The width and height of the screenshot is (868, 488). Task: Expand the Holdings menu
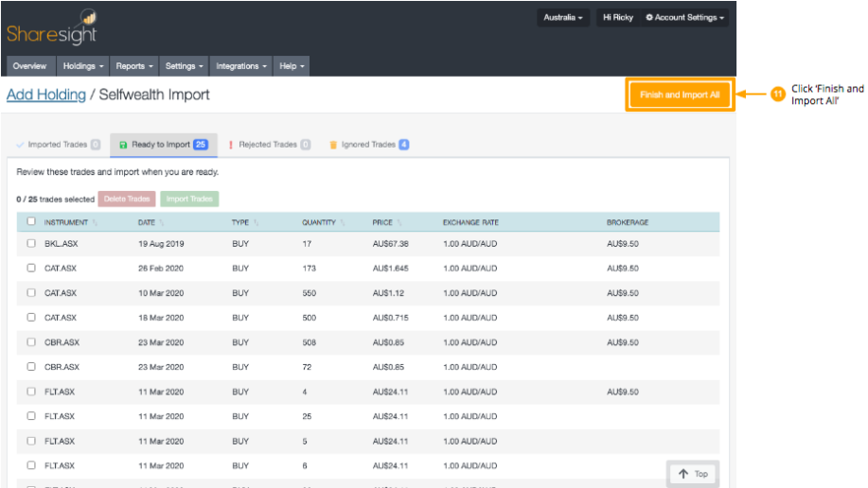click(83, 66)
